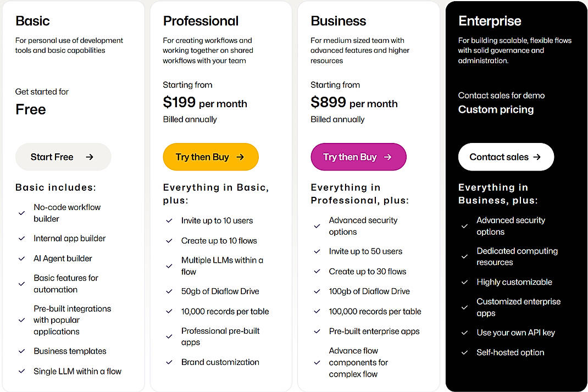The height and width of the screenshot is (392, 588).
Task: Click the checkmark next to Advanced security options under Business
Action: (317, 226)
